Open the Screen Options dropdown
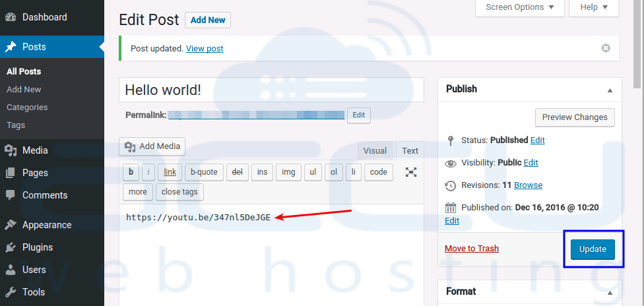 click(x=519, y=7)
